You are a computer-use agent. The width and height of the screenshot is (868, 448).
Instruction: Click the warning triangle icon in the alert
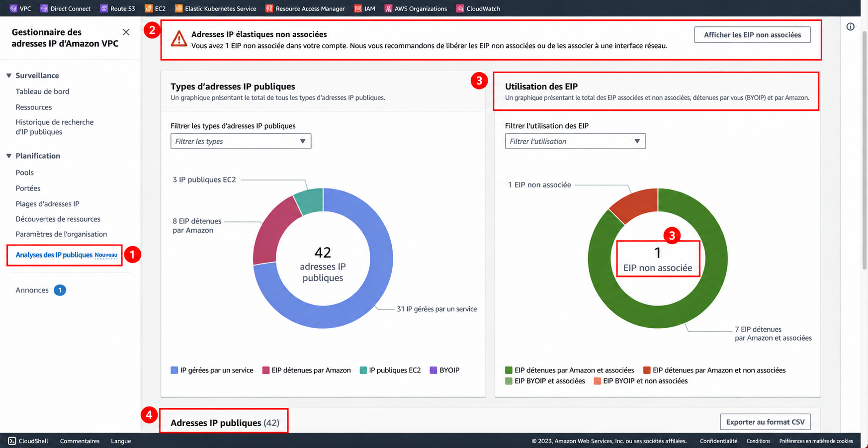coord(179,39)
